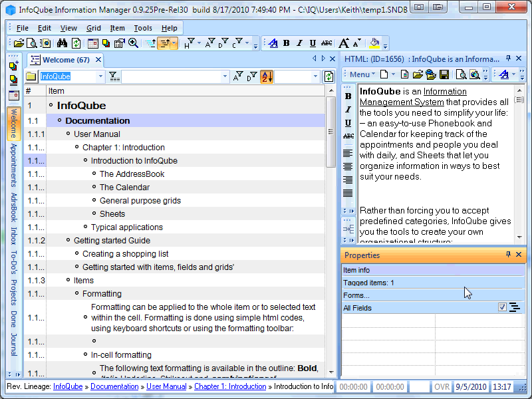Open the font formatting icon in the main toolbar

pyautogui.click(x=273, y=43)
